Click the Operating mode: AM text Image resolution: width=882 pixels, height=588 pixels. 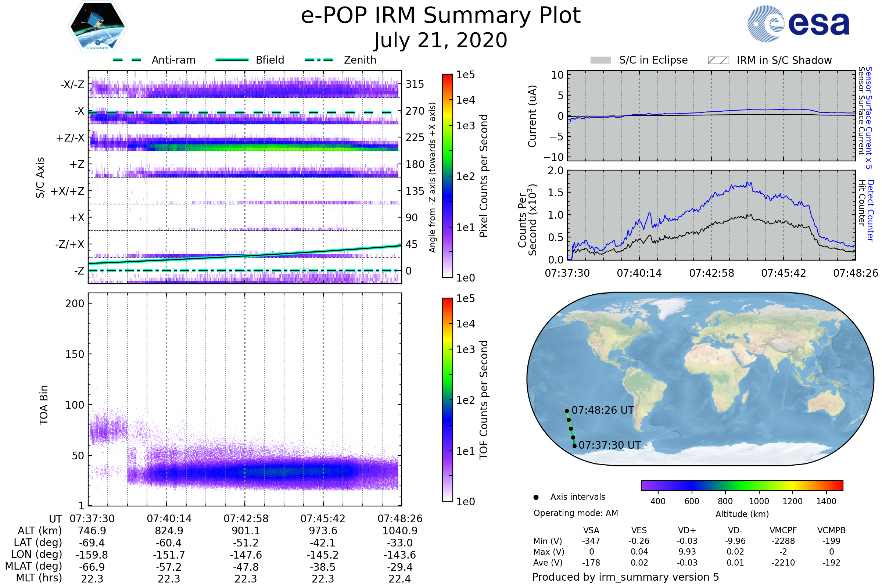[576, 513]
